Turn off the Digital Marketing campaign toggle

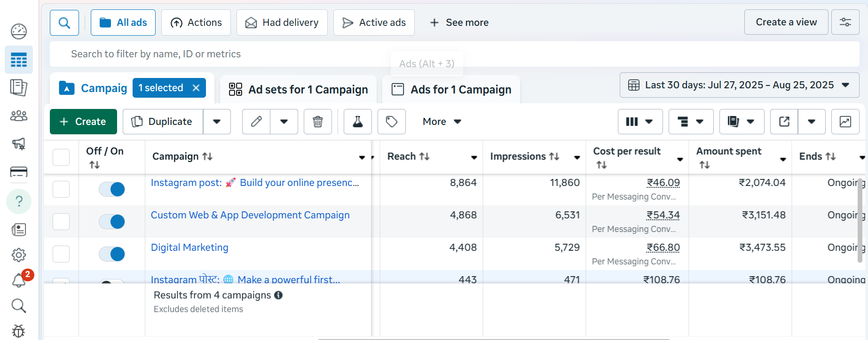(x=112, y=254)
